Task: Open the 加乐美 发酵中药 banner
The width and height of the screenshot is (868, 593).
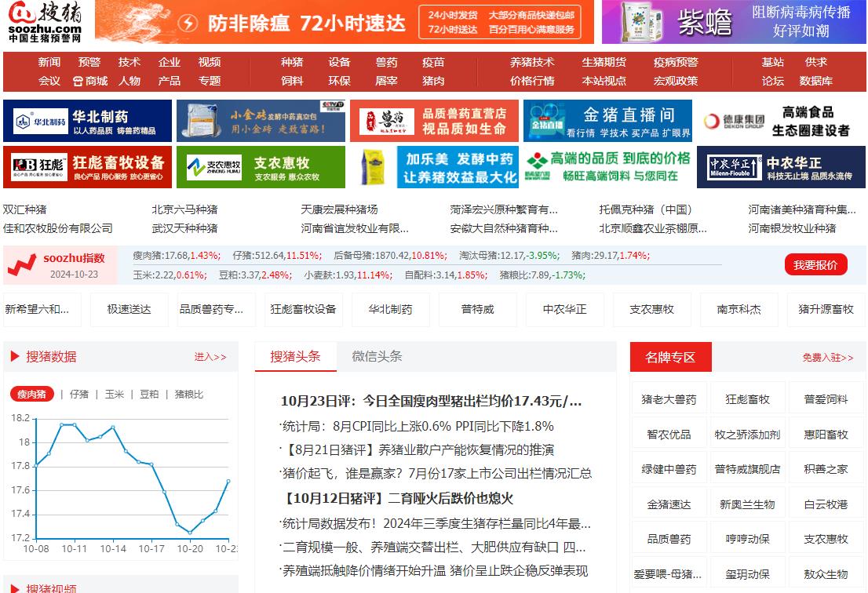Action: [x=434, y=167]
